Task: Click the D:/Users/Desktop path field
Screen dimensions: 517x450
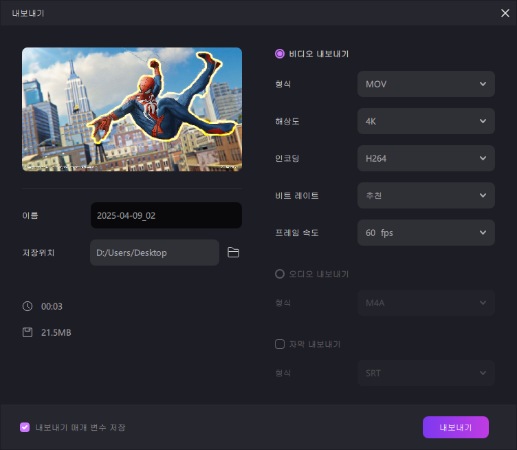Action: pyautogui.click(x=154, y=253)
